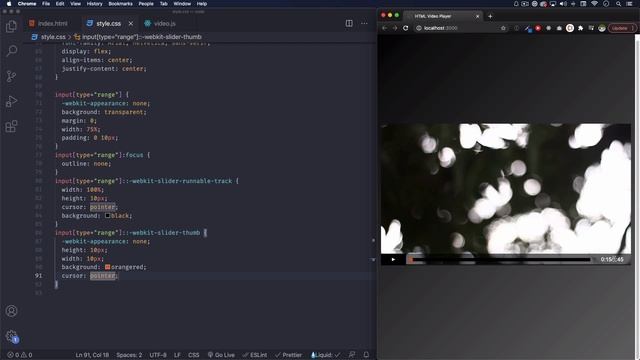Switch to the video.js tab
Viewport: 640px width, 360px height.
pyautogui.click(x=160, y=23)
